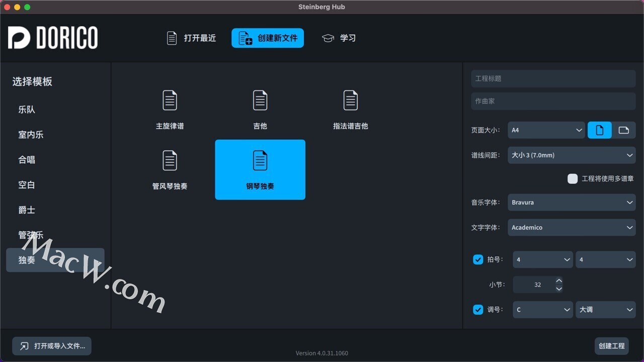
Task: Open the 拍号 numerator dropdown
Action: 543,259
